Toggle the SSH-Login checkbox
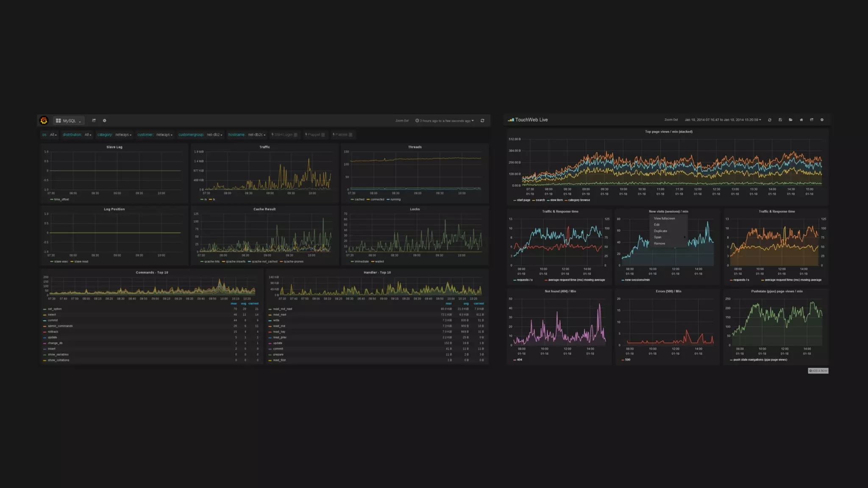868x488 pixels. click(295, 135)
